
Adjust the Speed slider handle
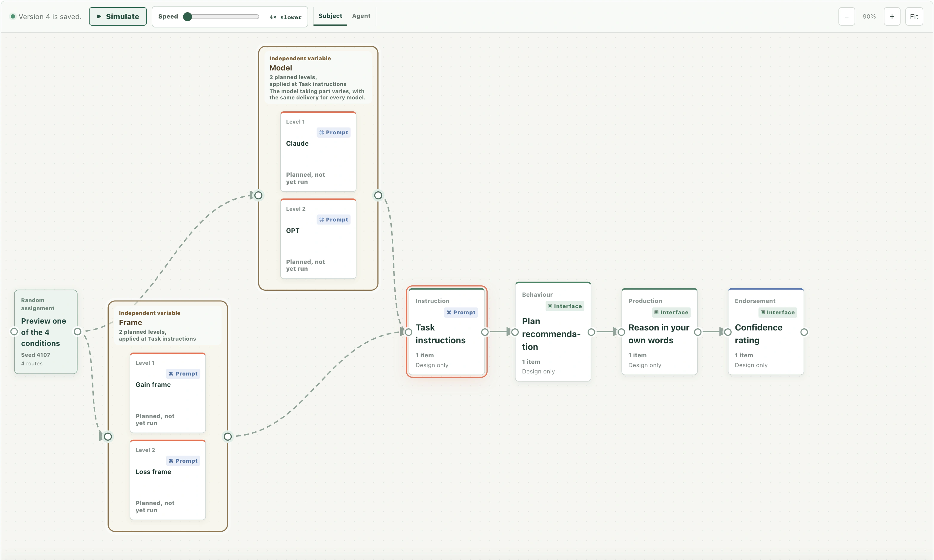pyautogui.click(x=187, y=17)
